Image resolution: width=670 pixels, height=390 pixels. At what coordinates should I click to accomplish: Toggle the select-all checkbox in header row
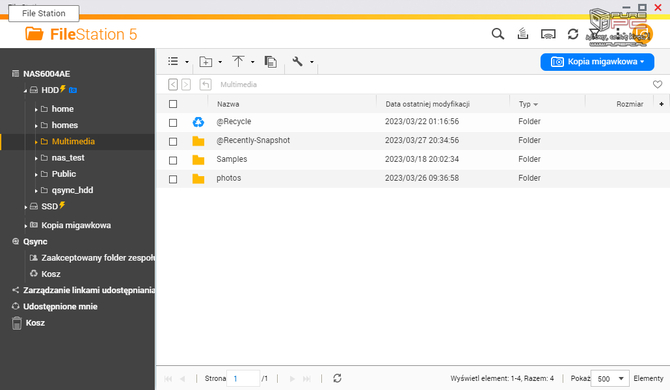pos(173,104)
